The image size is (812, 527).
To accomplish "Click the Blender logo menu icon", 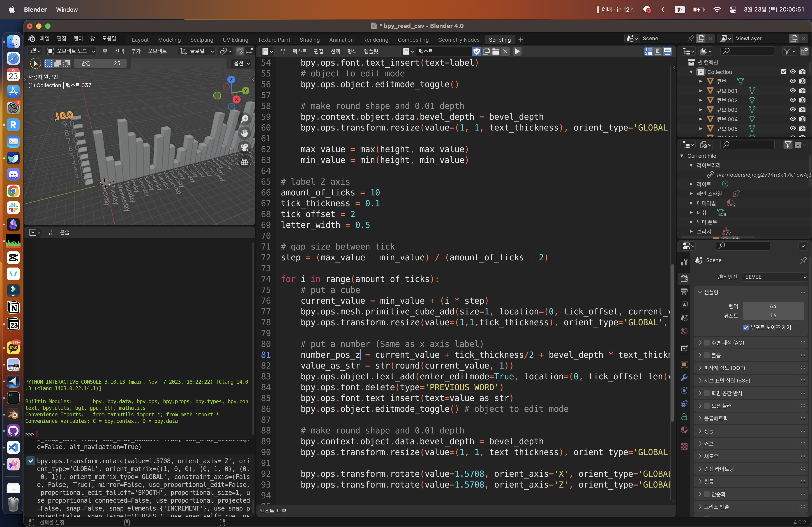I will (x=32, y=39).
